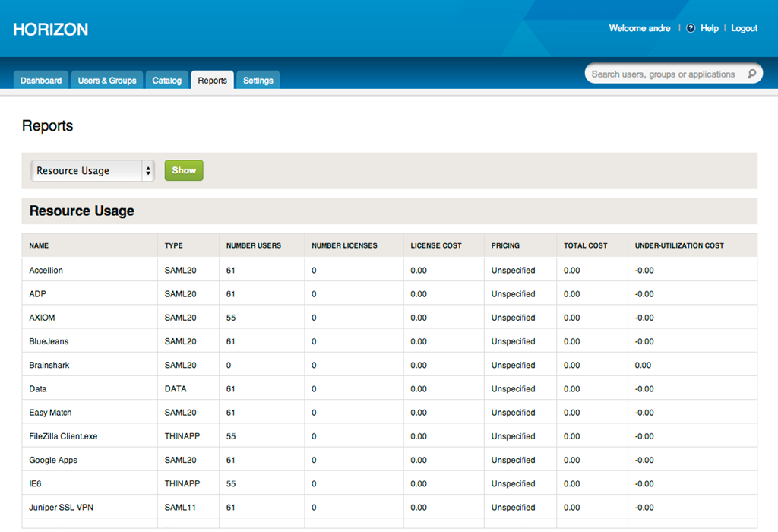Click the NUMBER USERS column header

pos(254,245)
